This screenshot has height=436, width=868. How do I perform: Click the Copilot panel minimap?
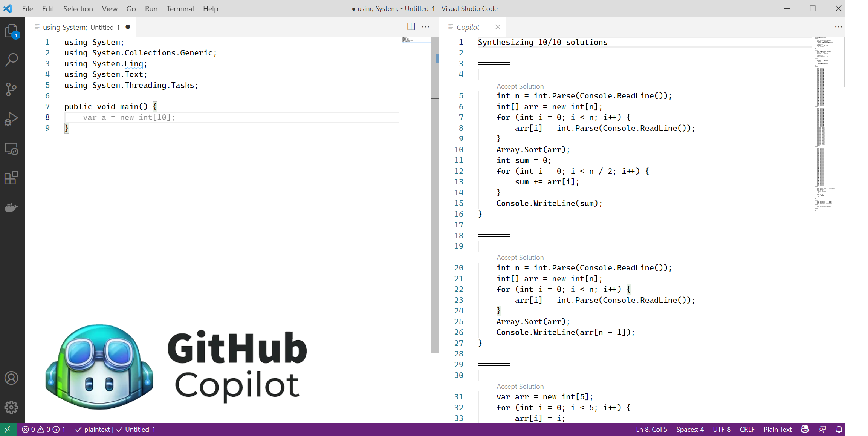click(x=827, y=124)
